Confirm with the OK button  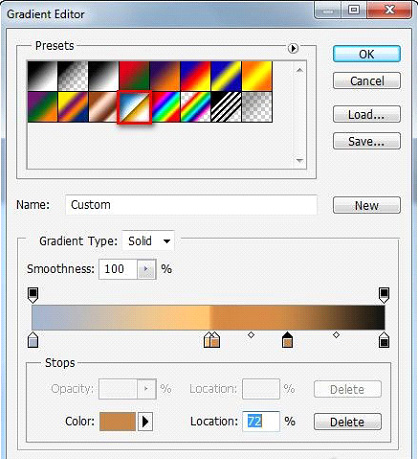pyautogui.click(x=367, y=54)
